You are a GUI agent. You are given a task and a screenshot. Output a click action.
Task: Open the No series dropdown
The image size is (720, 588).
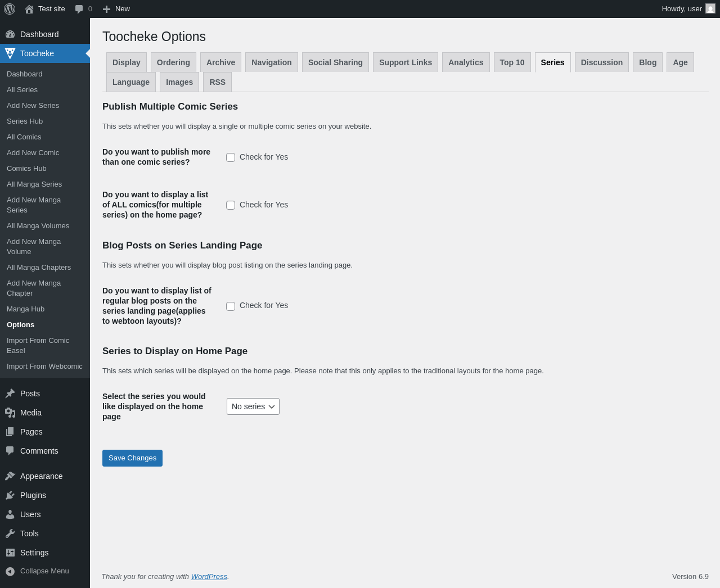pyautogui.click(x=253, y=406)
